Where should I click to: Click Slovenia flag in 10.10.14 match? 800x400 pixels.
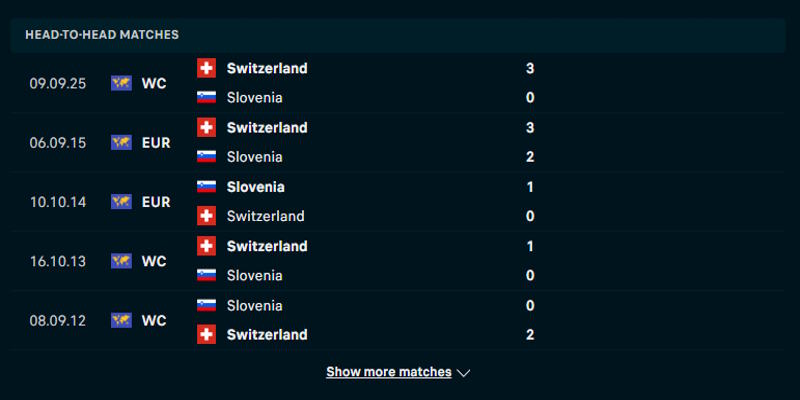(207, 187)
